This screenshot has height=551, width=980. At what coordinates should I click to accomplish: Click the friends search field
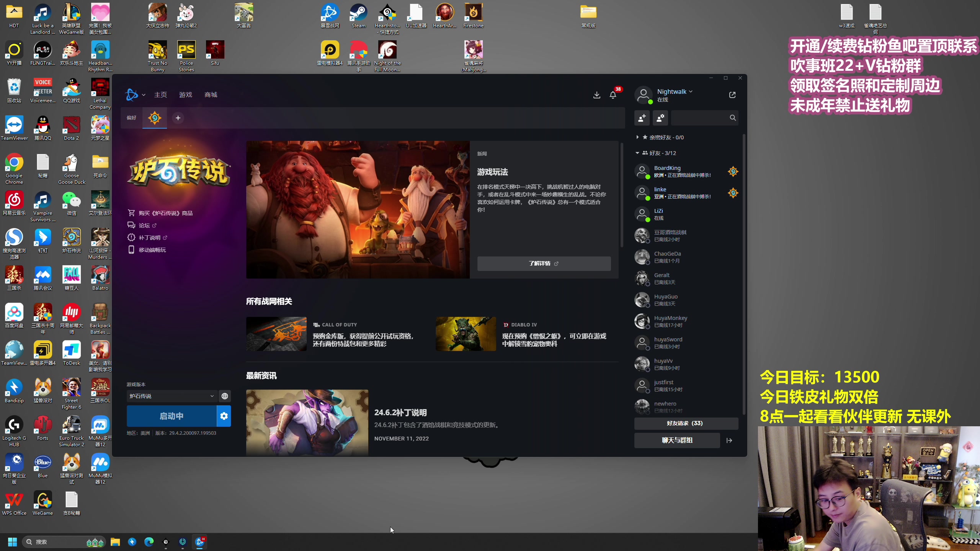pos(704,118)
